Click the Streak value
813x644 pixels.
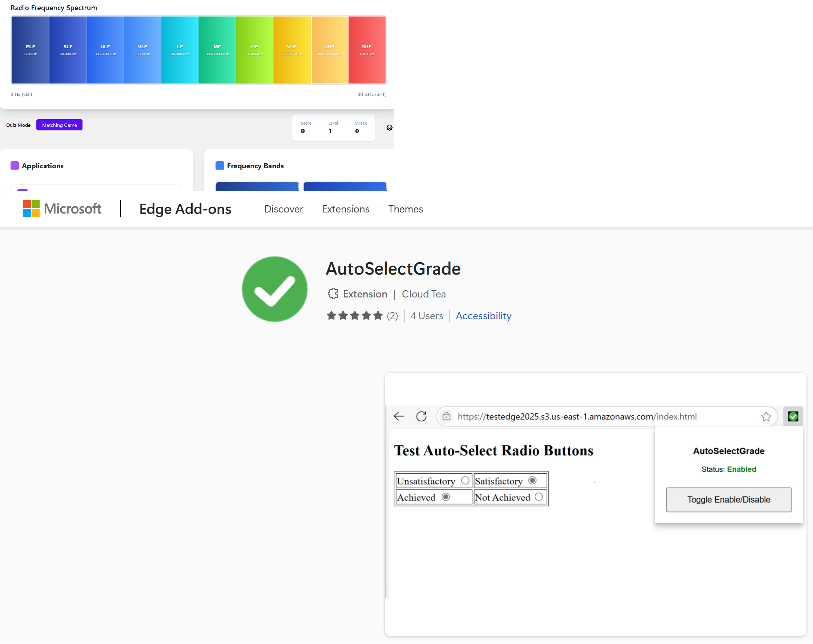357,131
